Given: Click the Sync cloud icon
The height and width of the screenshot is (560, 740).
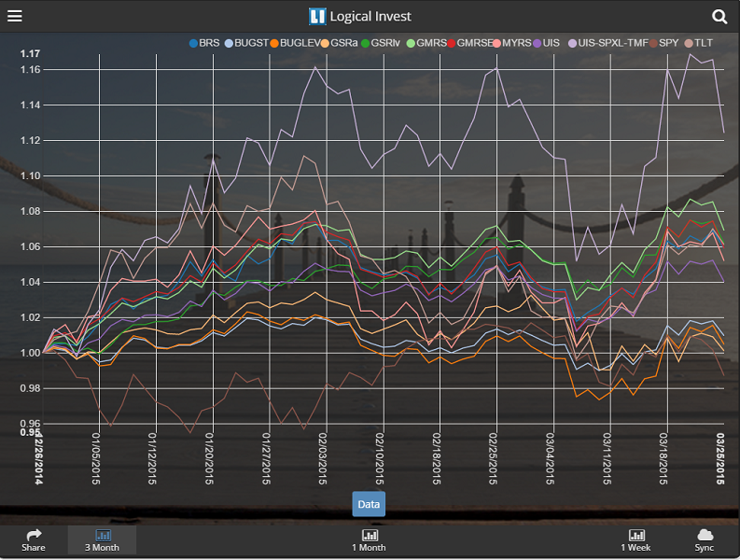Looking at the screenshot, I should [705, 535].
